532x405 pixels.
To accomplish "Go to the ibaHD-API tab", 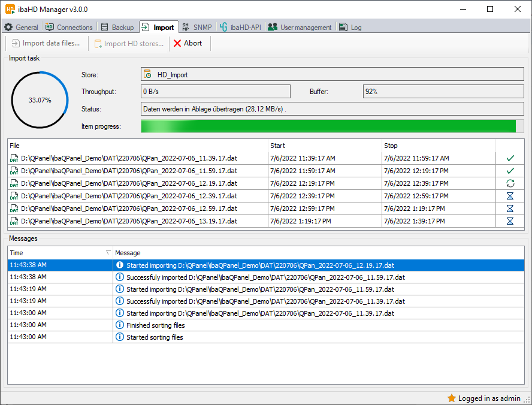I will [x=241, y=27].
